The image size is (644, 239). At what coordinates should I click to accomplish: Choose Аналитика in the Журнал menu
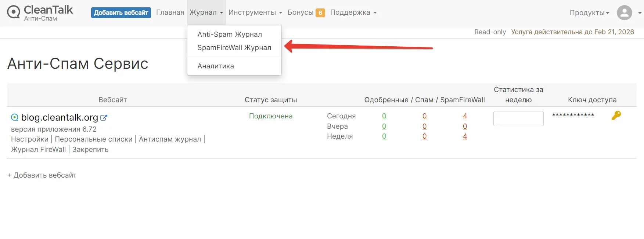pos(216,66)
